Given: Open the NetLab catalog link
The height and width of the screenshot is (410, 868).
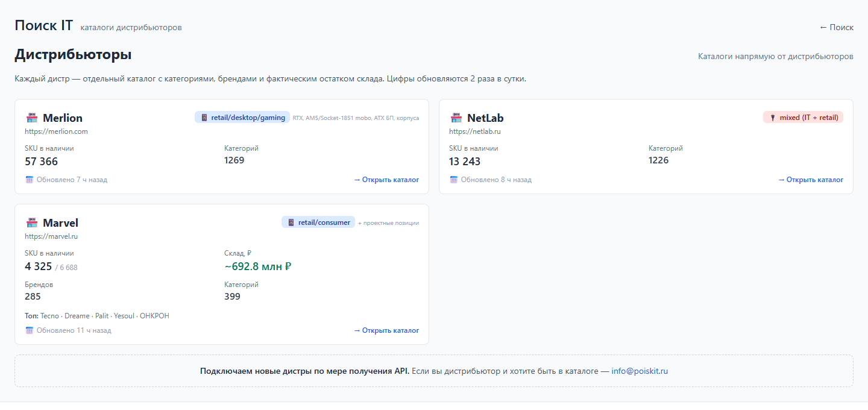Looking at the screenshot, I should coord(811,180).
